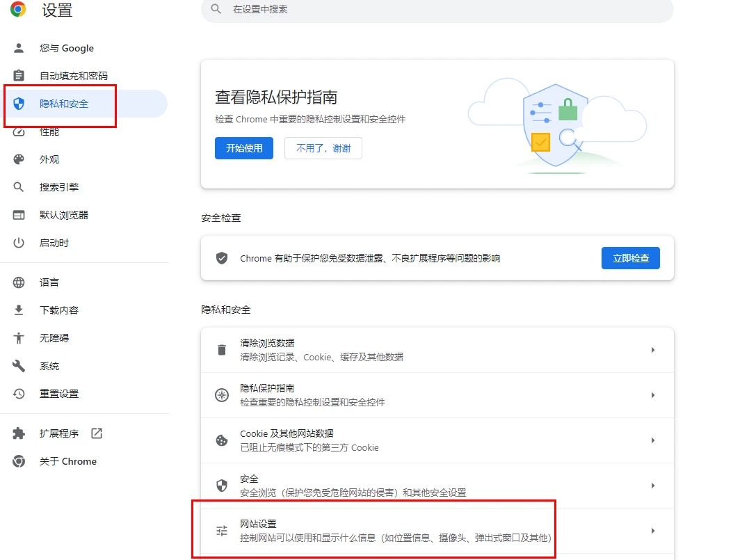Viewport: 749px width, 560px height.
Task: Go to 外观 settings section
Action: click(x=83, y=159)
